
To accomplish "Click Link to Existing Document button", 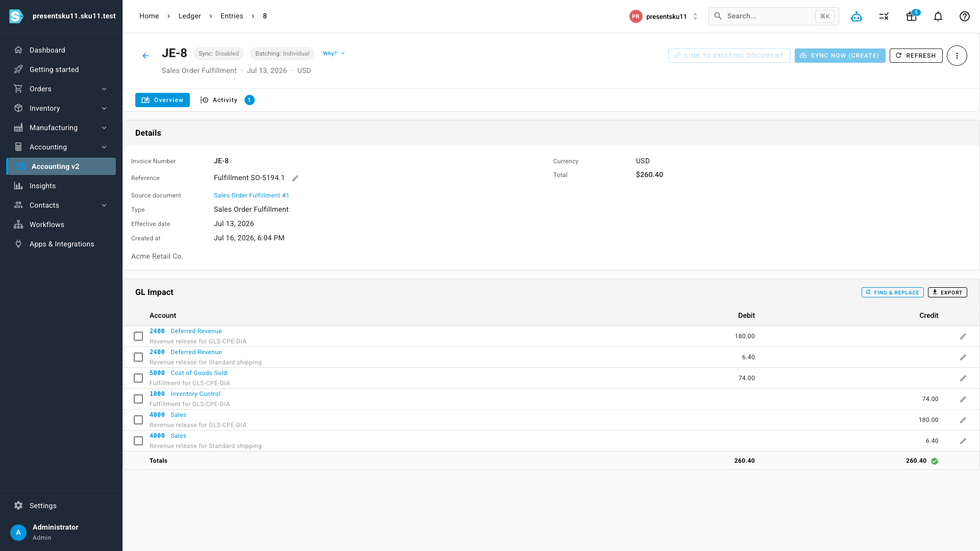I will point(729,56).
